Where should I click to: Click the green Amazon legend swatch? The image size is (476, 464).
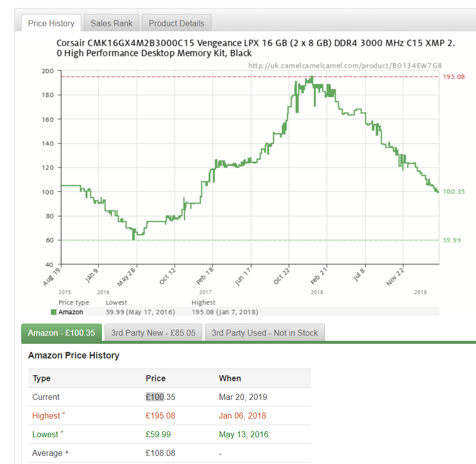click(x=54, y=312)
